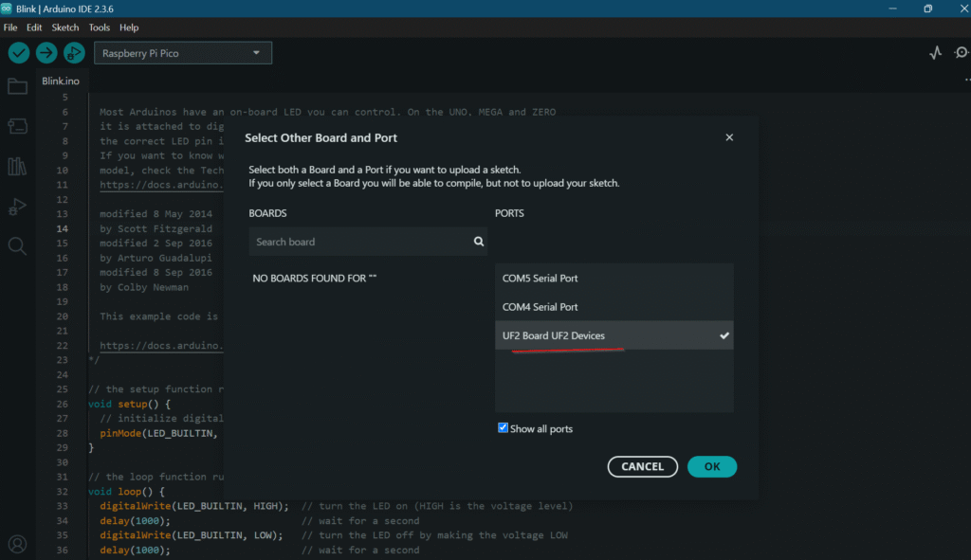Open the account profile icon

point(17,544)
